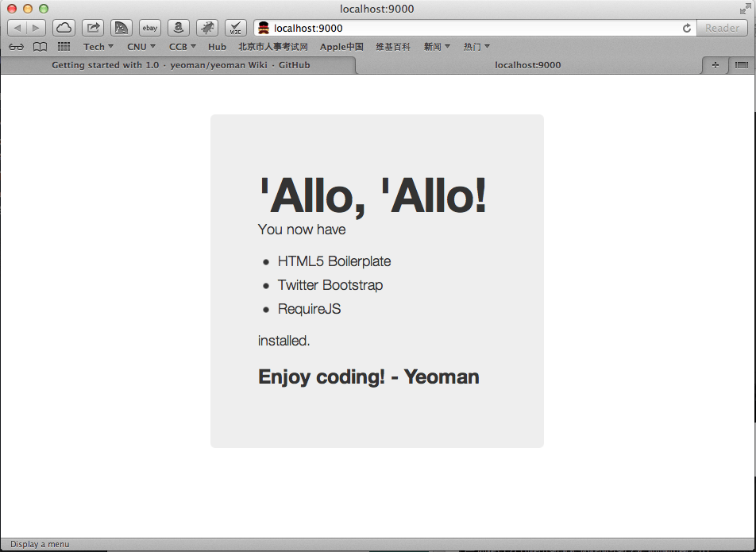The width and height of the screenshot is (756, 552).
Task: Click the W3C validator toolbar icon
Action: (236, 28)
